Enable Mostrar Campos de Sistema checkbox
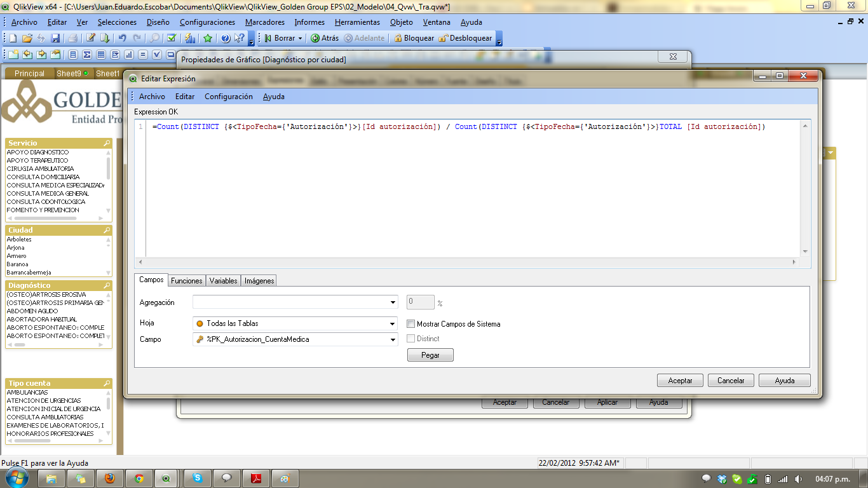 [411, 324]
